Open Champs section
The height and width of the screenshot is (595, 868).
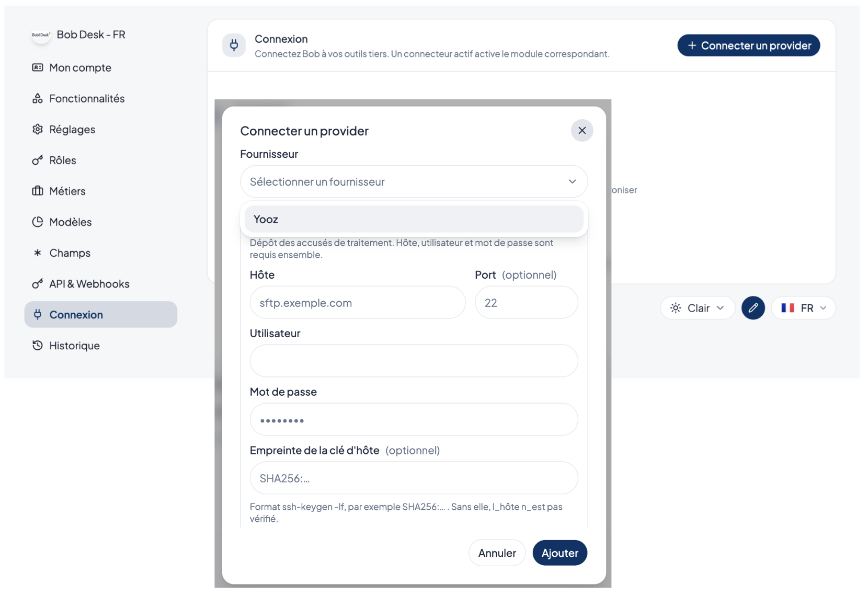[101, 253]
